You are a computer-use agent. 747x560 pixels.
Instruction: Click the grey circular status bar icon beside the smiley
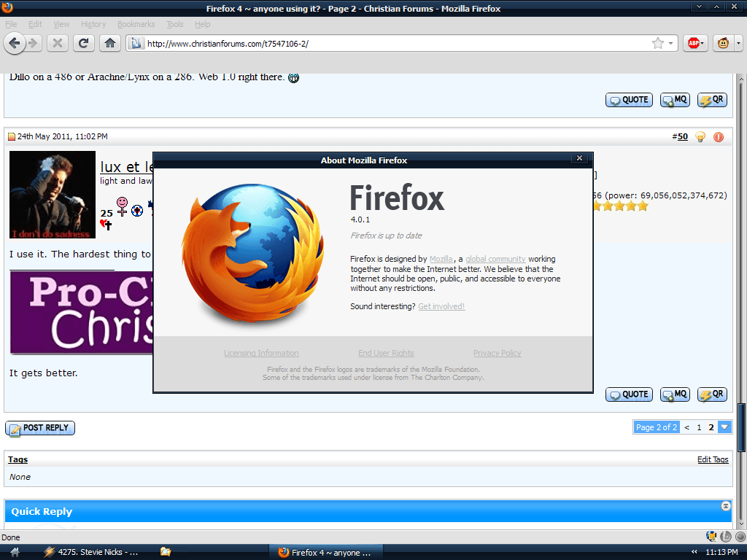pos(726,537)
